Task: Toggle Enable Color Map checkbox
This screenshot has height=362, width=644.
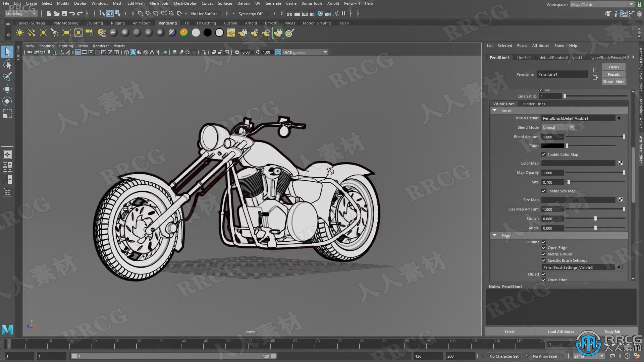Action: (543, 155)
